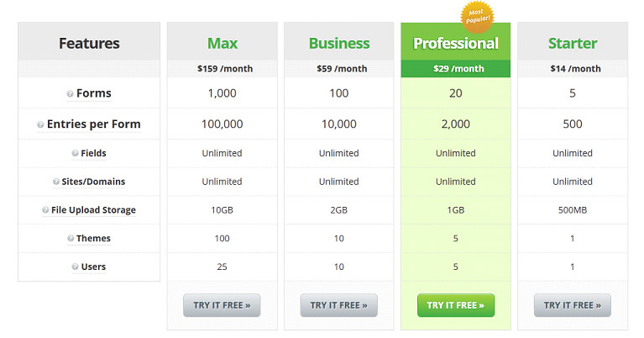
Task: Click help icon next to Entries per Form
Action: point(40,124)
